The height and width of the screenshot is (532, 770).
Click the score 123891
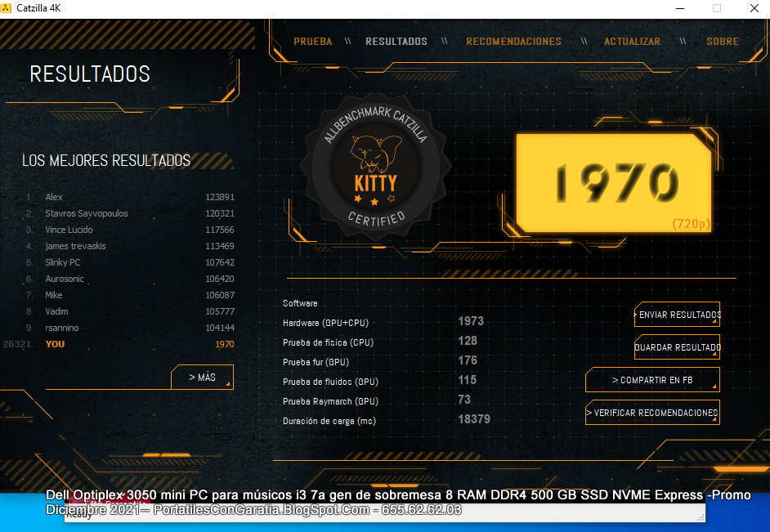(x=220, y=197)
